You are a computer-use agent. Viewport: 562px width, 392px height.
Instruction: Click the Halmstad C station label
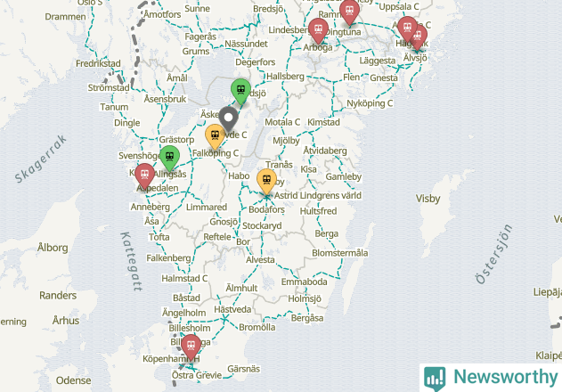click(x=184, y=278)
